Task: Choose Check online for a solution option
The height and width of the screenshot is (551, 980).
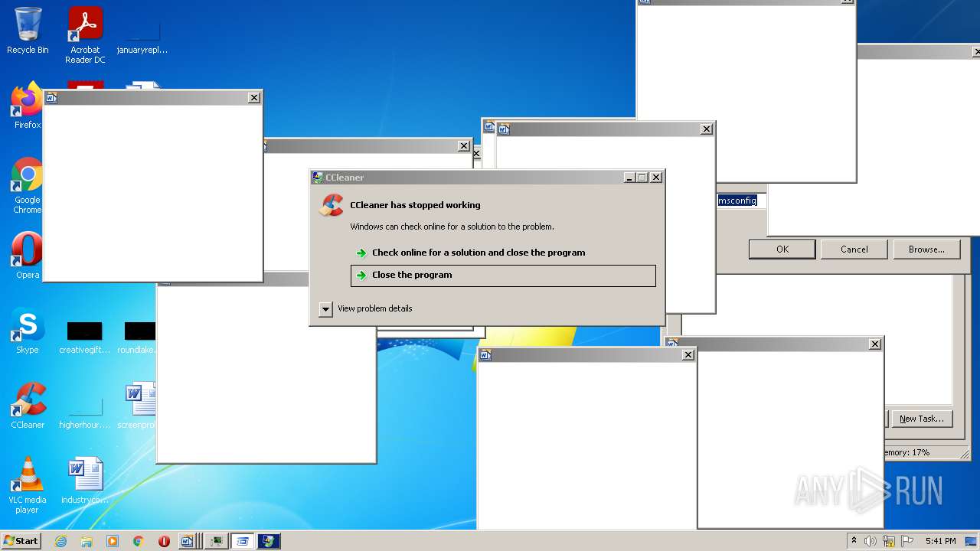Action: click(x=479, y=253)
